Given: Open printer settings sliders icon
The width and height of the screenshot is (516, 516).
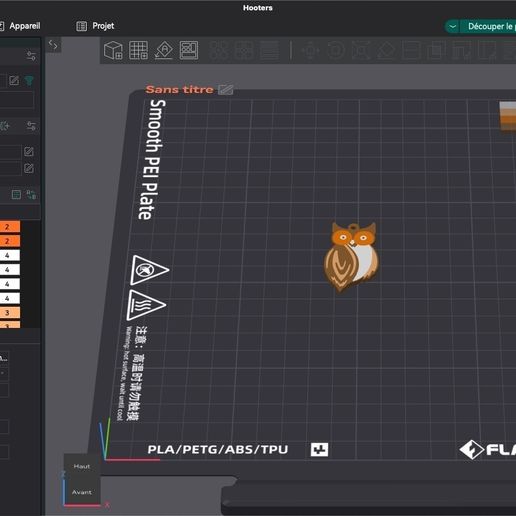Looking at the screenshot, I should click(x=31, y=56).
